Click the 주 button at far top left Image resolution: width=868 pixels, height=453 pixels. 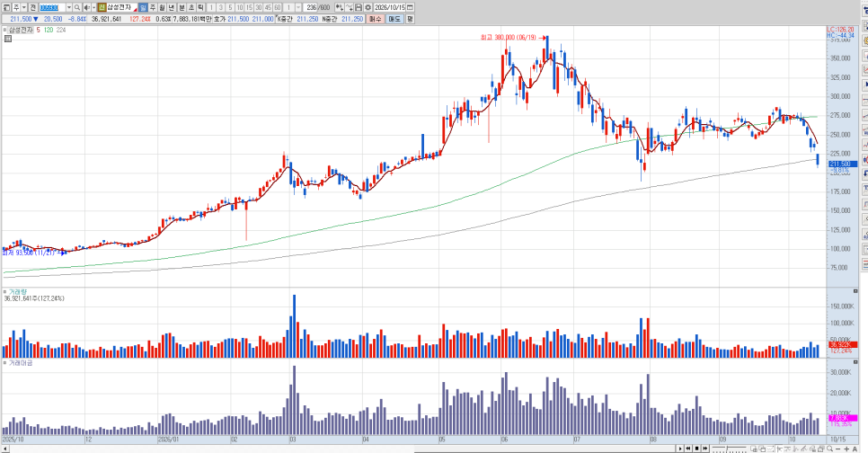click(x=16, y=7)
